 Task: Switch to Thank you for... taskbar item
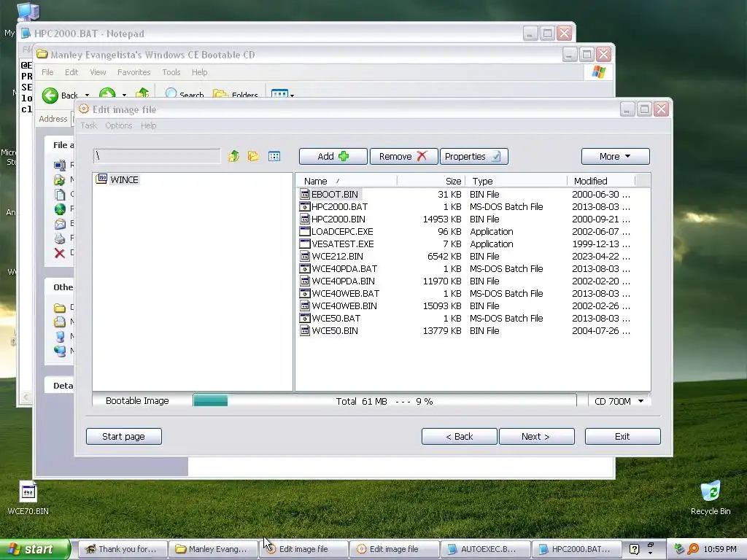pos(123,549)
